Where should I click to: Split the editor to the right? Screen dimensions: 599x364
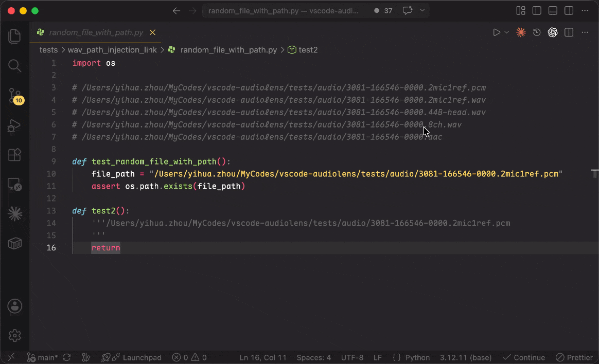569,32
